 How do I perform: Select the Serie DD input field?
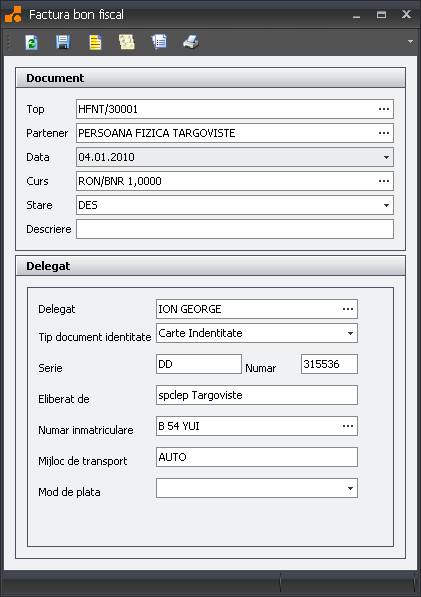[199, 364]
